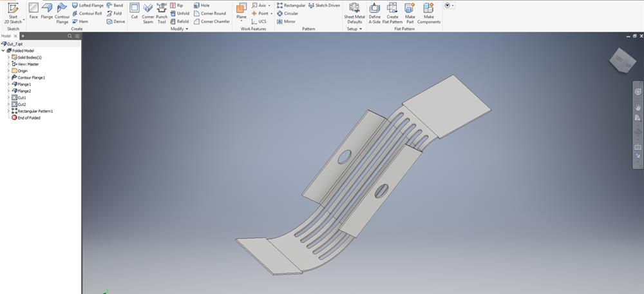Expand the Contour Flange1 node
This screenshot has width=644, height=294.
point(8,77)
